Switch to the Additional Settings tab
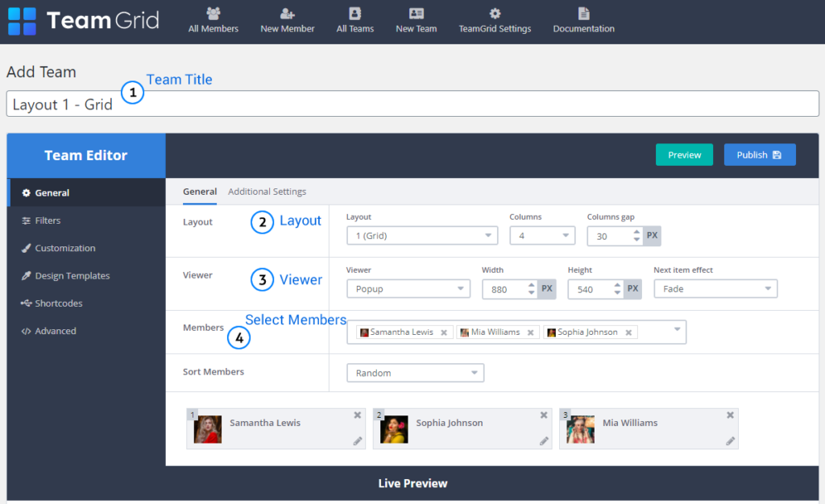 tap(267, 192)
